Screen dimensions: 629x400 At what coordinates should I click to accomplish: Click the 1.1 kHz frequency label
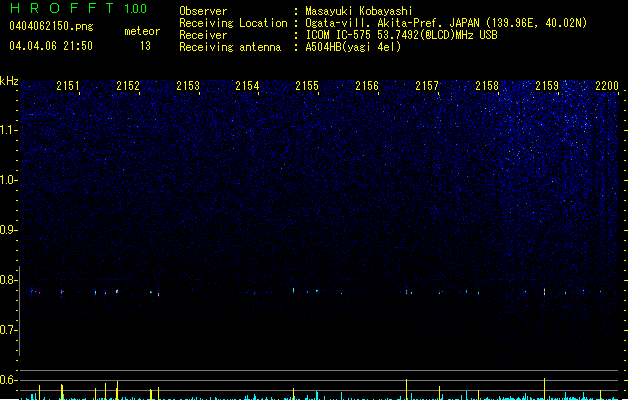[x=8, y=130]
